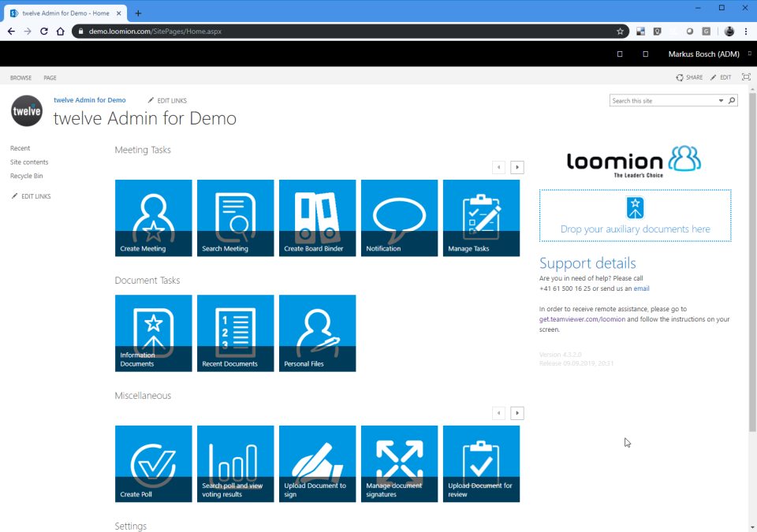Click the Drop your auxiliary documents area
This screenshot has height=532, width=757.
(x=635, y=216)
